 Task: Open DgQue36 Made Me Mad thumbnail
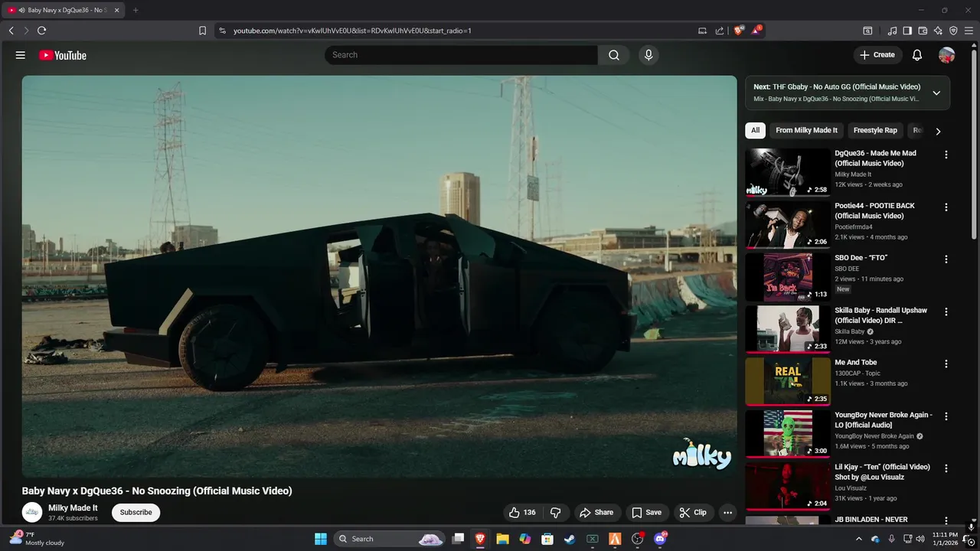point(788,172)
